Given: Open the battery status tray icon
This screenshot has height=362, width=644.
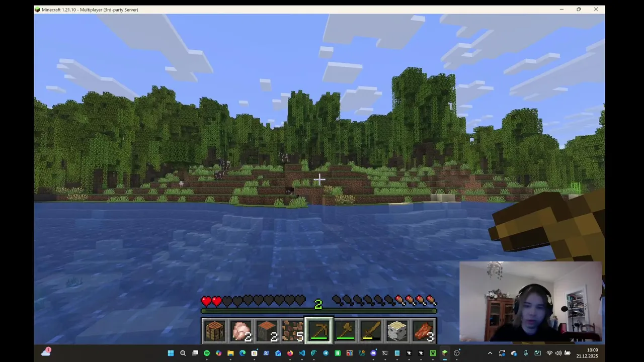Looking at the screenshot, I should [x=568, y=353].
